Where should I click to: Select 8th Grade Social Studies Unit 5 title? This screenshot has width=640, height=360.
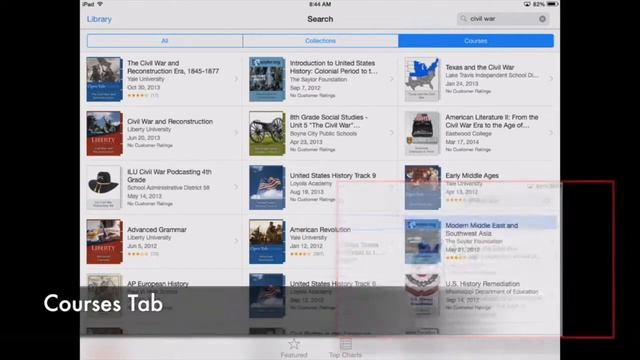pos(329,121)
